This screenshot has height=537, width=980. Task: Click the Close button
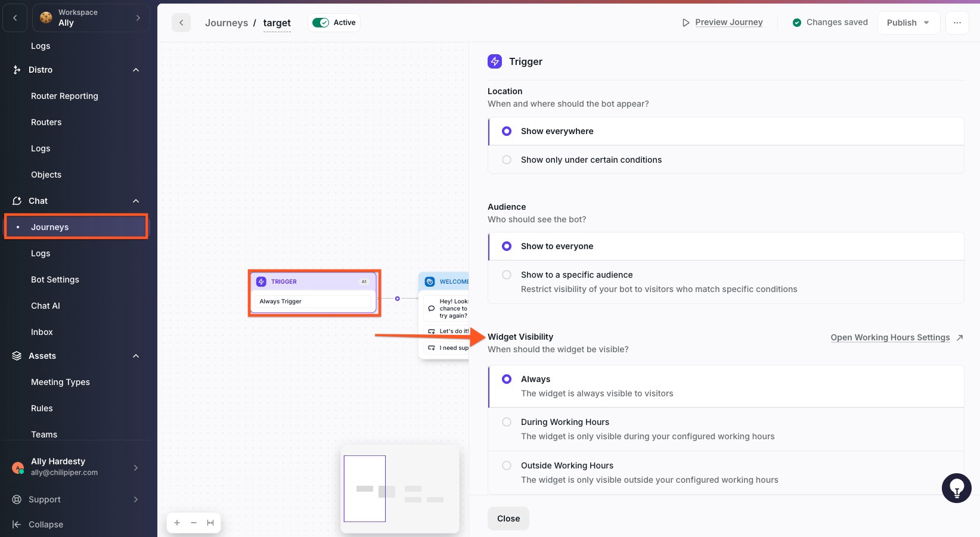click(x=508, y=519)
